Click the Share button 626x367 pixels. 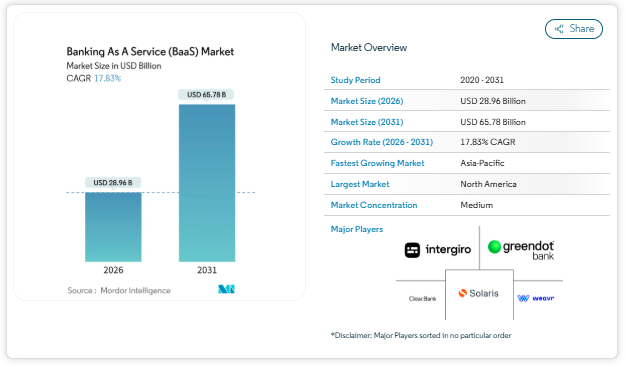[574, 29]
